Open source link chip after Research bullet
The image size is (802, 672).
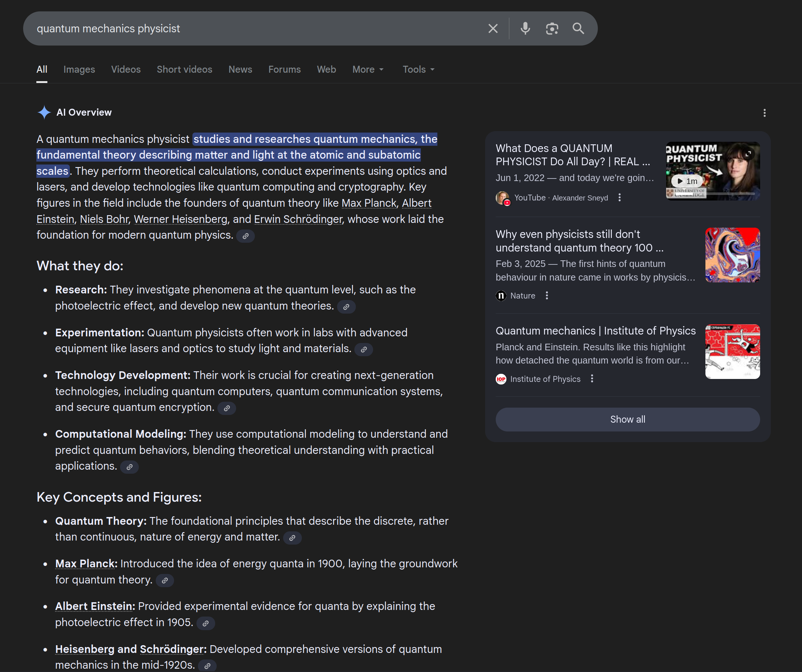pos(346,307)
